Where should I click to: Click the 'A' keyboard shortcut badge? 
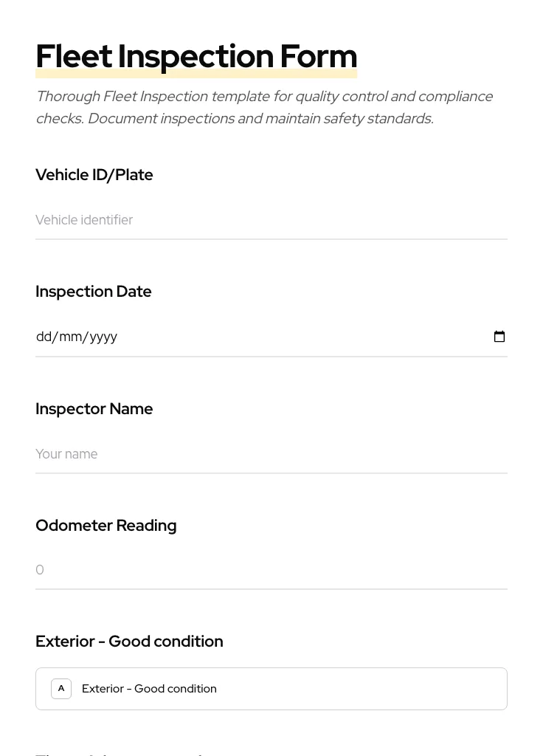pyautogui.click(x=61, y=688)
